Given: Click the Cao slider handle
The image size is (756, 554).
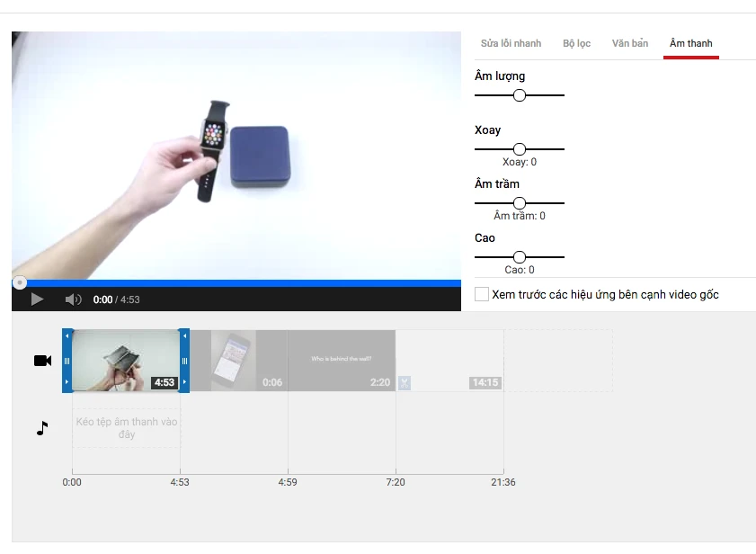Looking at the screenshot, I should [520, 256].
